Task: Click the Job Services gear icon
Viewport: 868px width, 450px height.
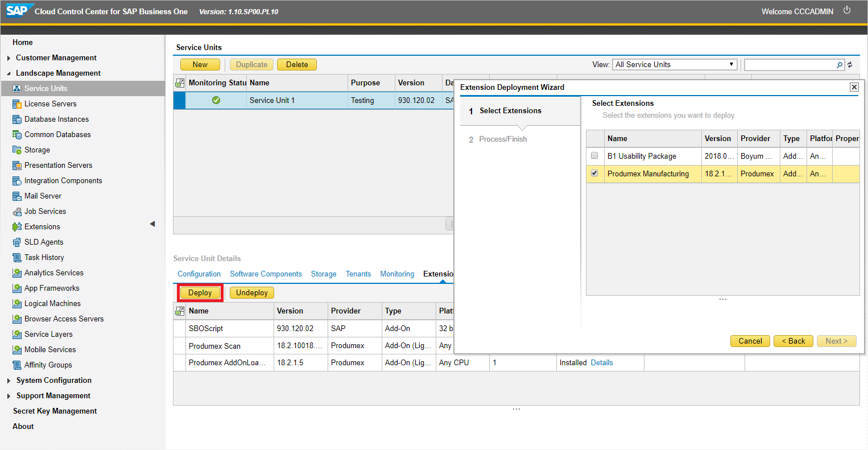Action: coord(17,212)
